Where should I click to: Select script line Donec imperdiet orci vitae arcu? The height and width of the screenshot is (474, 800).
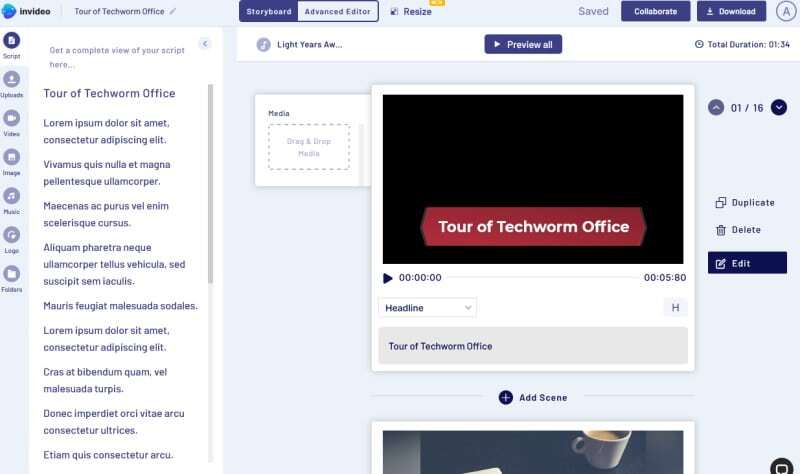(x=114, y=422)
